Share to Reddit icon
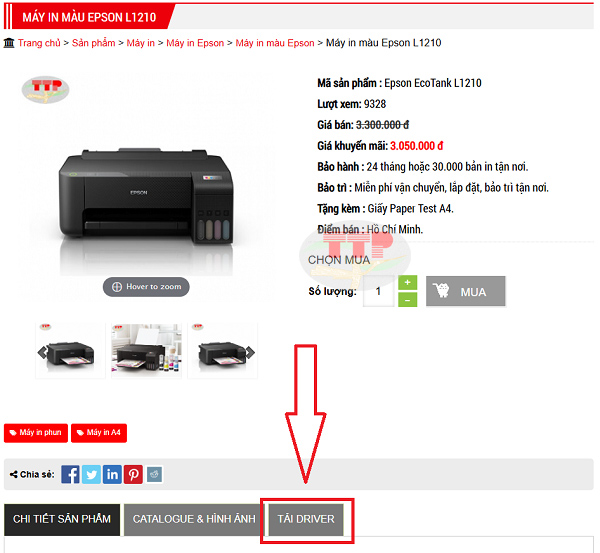This screenshot has width=600, height=553. click(155, 475)
